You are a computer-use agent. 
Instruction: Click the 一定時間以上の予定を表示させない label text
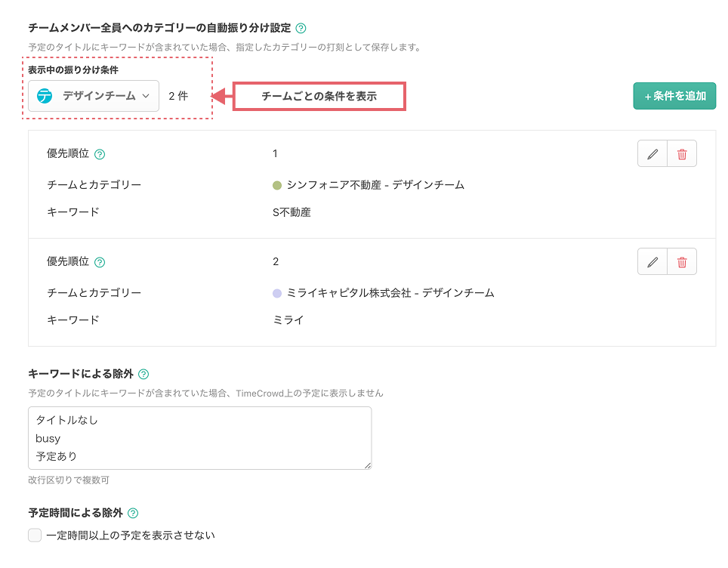131,536
